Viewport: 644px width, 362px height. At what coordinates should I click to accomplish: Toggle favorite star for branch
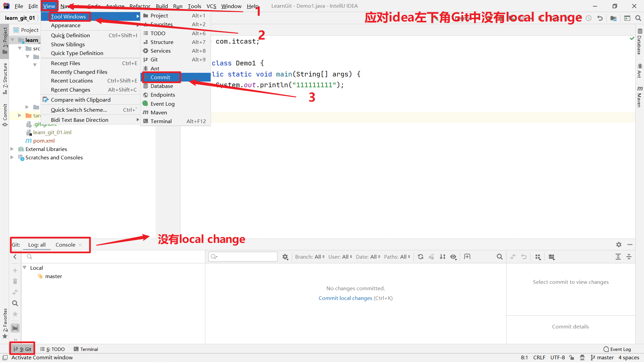coord(15,314)
